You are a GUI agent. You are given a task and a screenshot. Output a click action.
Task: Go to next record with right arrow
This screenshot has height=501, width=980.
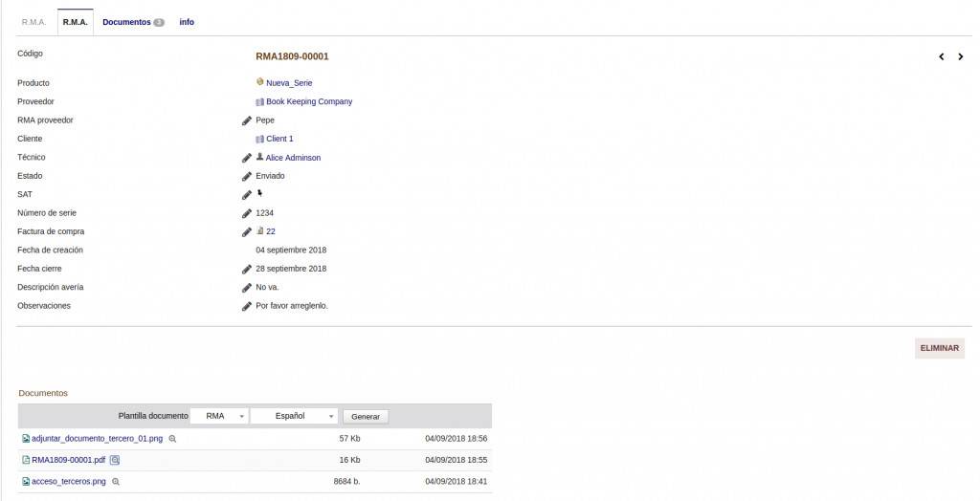click(960, 57)
